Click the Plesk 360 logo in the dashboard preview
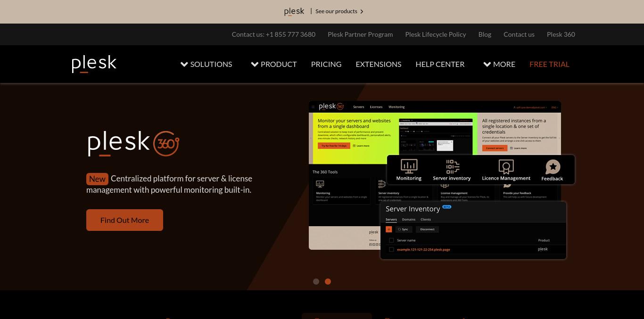The height and width of the screenshot is (319, 644). pos(331,106)
